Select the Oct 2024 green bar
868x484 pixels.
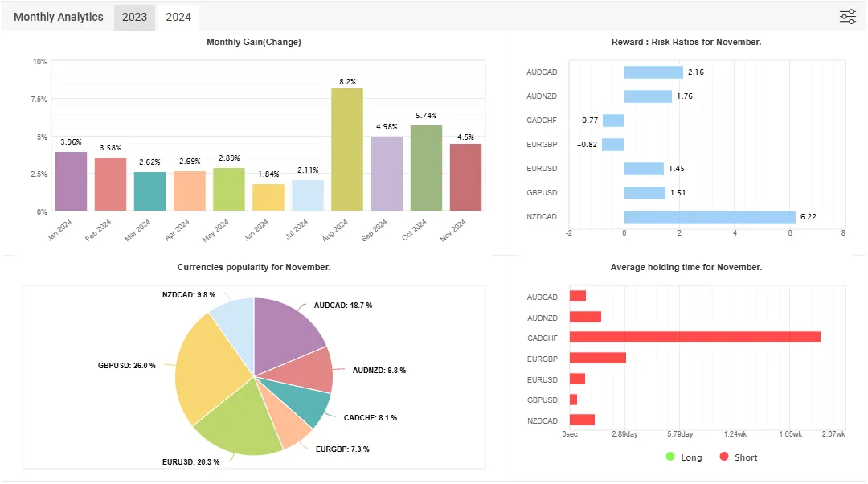click(426, 168)
